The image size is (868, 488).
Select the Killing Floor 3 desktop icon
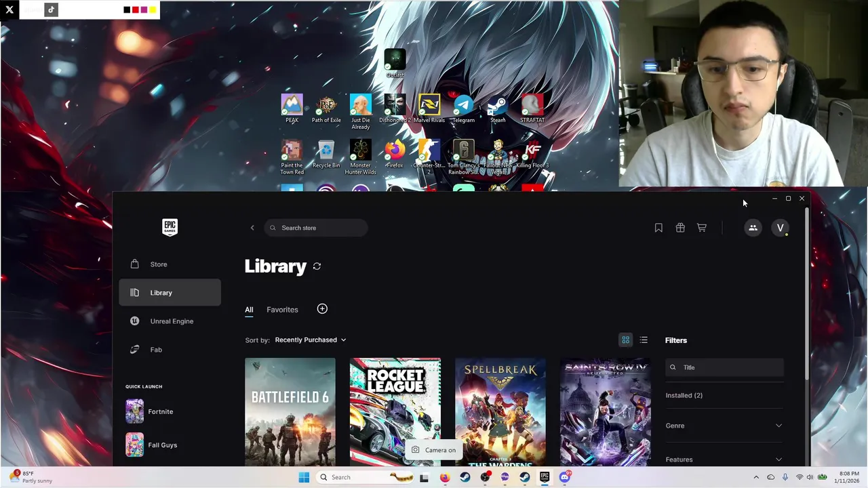(532, 154)
